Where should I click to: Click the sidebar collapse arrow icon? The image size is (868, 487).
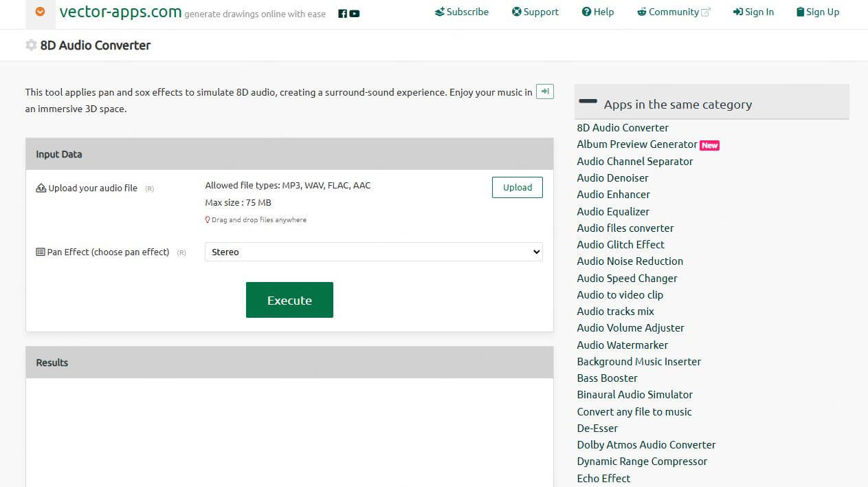544,91
